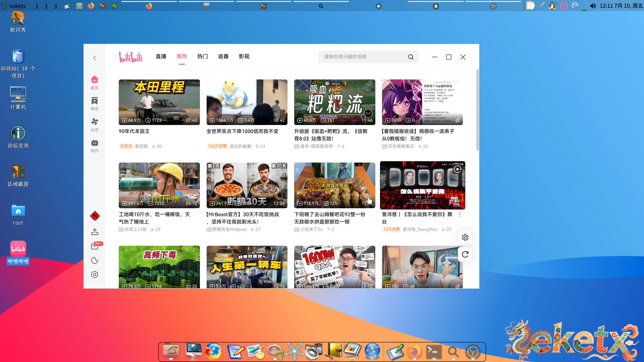The width and height of the screenshot is (644, 362).
Task: Open the 论坛交流 desktop icon
Action: point(18,137)
